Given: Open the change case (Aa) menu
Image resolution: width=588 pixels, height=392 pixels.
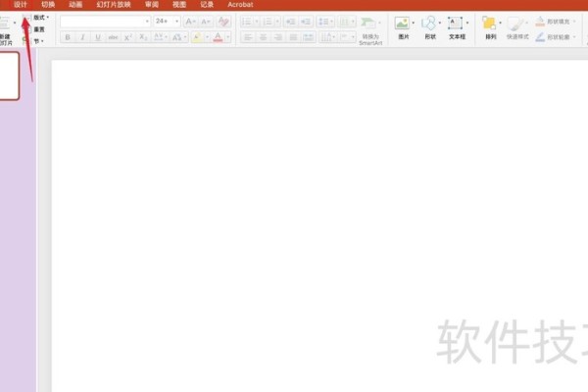Looking at the screenshot, I should tap(179, 37).
